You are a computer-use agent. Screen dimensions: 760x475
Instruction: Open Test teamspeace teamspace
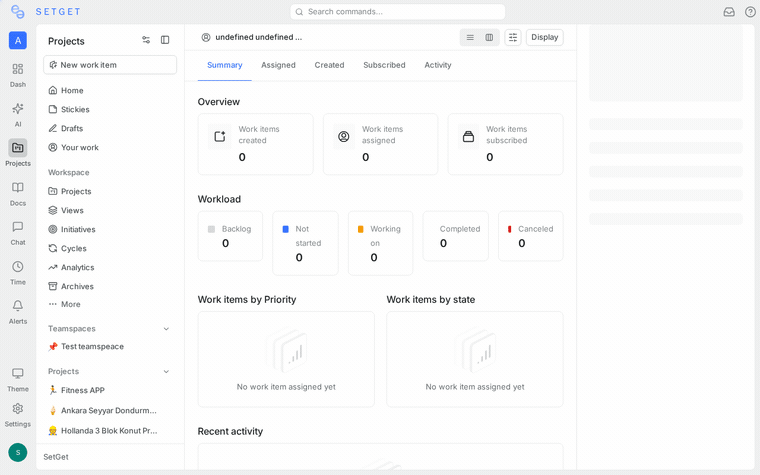pyautogui.click(x=110, y=347)
